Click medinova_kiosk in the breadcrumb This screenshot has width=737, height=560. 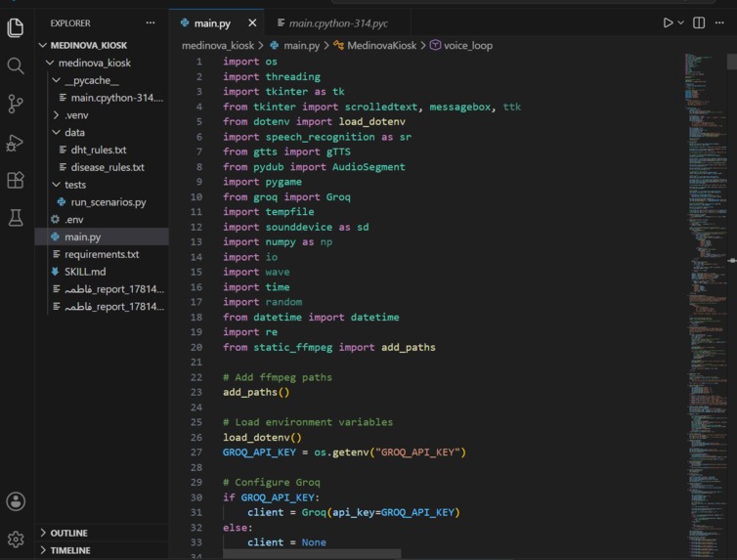[x=218, y=46]
